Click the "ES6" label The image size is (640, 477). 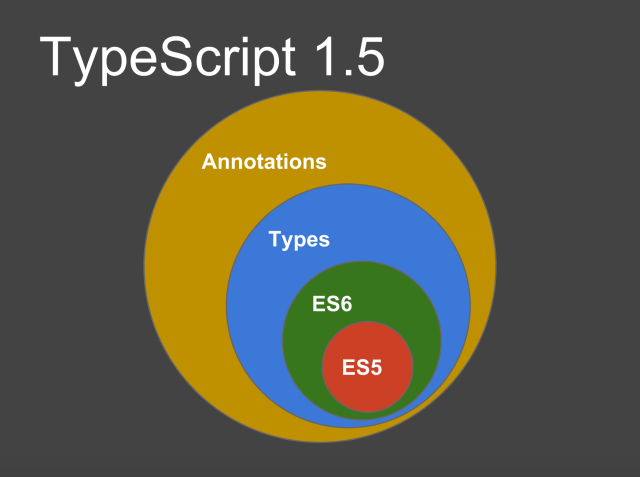click(x=332, y=305)
